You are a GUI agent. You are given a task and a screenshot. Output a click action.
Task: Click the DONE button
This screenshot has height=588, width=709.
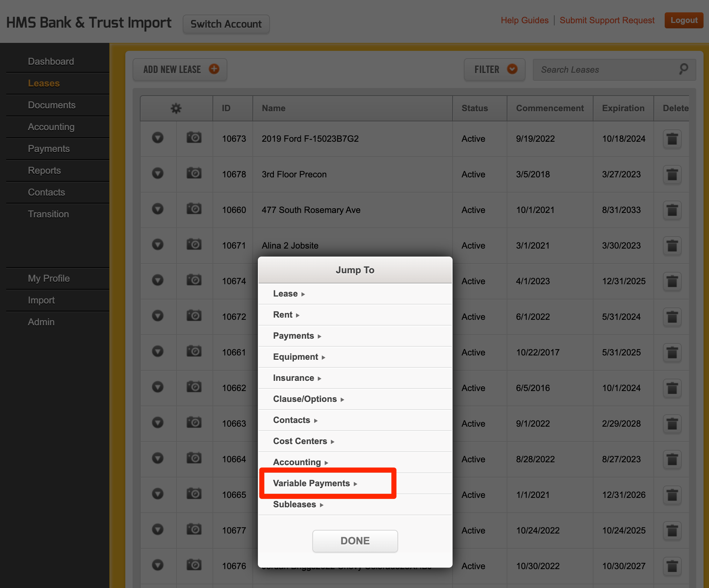[355, 541]
